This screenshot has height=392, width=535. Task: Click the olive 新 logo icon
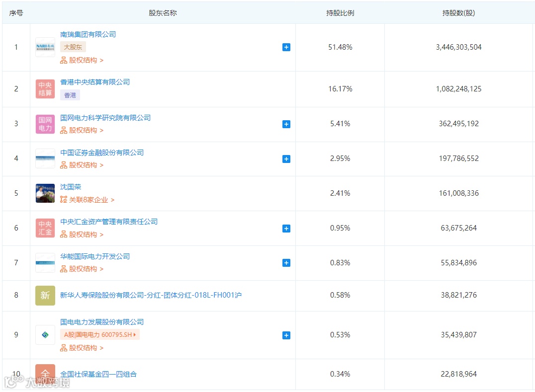[45, 296]
